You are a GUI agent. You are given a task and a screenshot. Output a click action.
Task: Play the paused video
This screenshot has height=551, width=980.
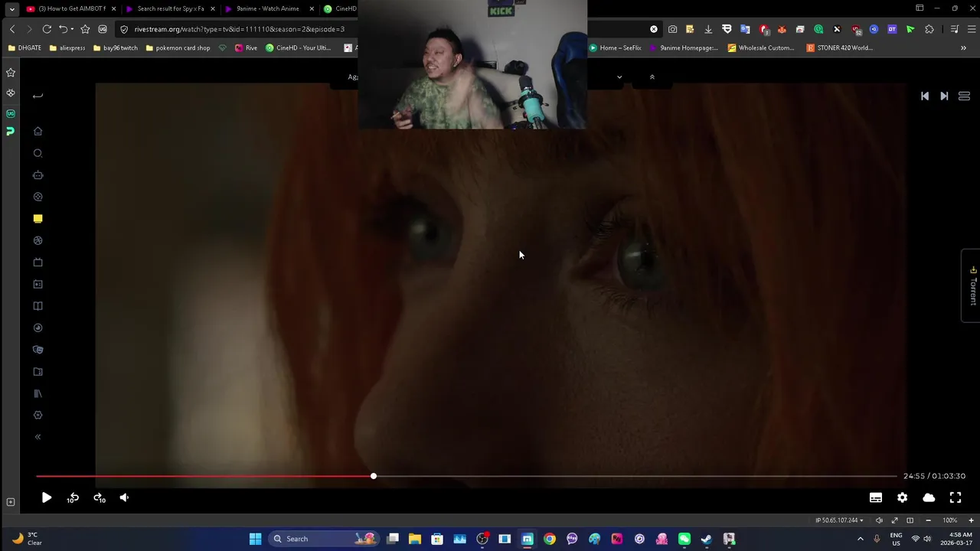47,497
